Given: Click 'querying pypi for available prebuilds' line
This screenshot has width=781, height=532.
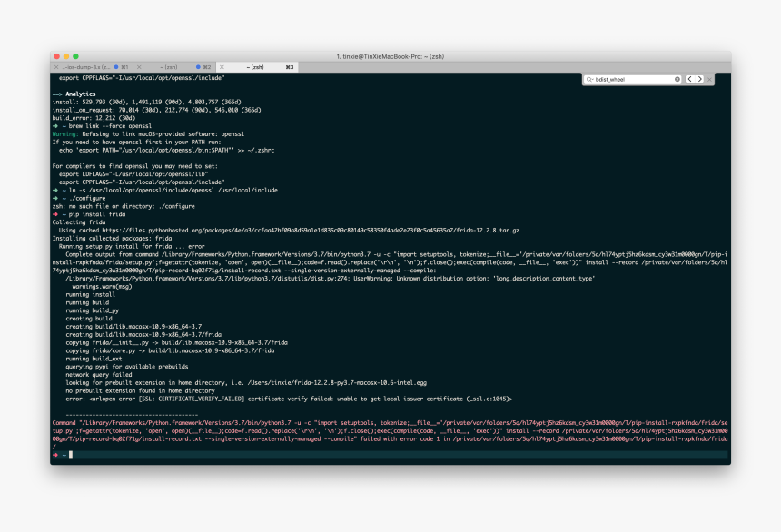Looking at the screenshot, I should tap(127, 367).
